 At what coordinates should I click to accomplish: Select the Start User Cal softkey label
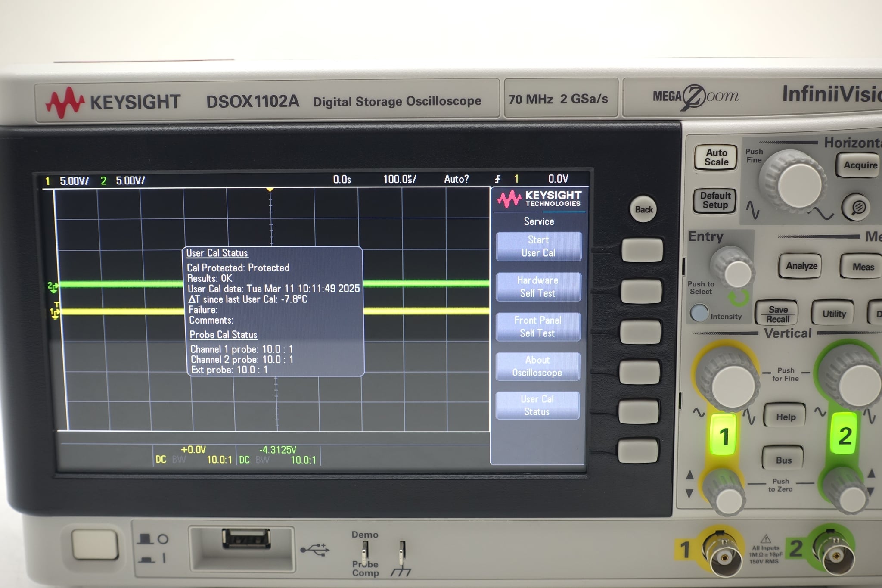539,246
